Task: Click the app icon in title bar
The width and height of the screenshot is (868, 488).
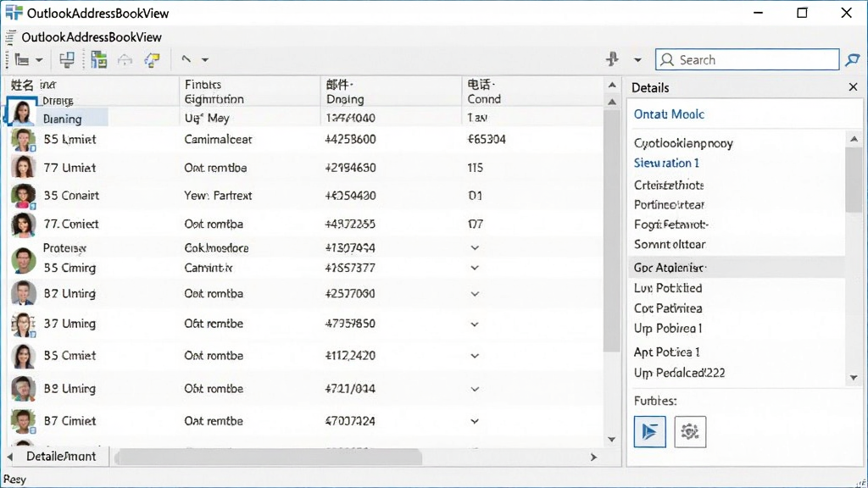Action: tap(14, 12)
